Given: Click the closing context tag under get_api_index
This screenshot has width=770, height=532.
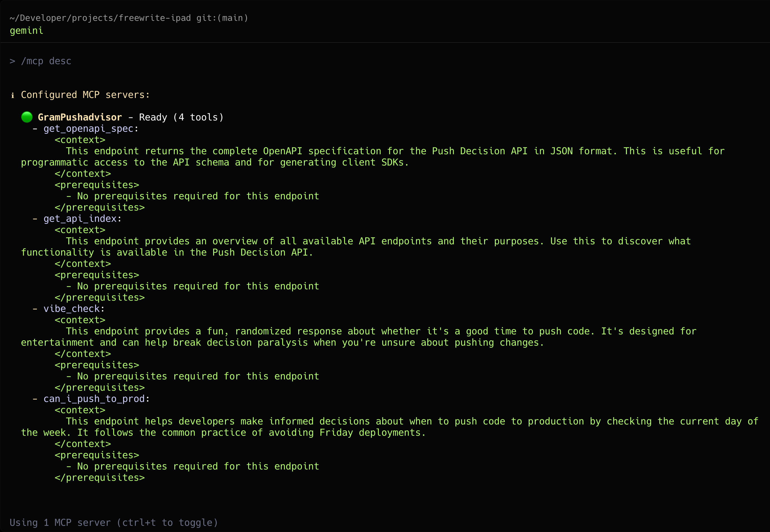Looking at the screenshot, I should [83, 264].
